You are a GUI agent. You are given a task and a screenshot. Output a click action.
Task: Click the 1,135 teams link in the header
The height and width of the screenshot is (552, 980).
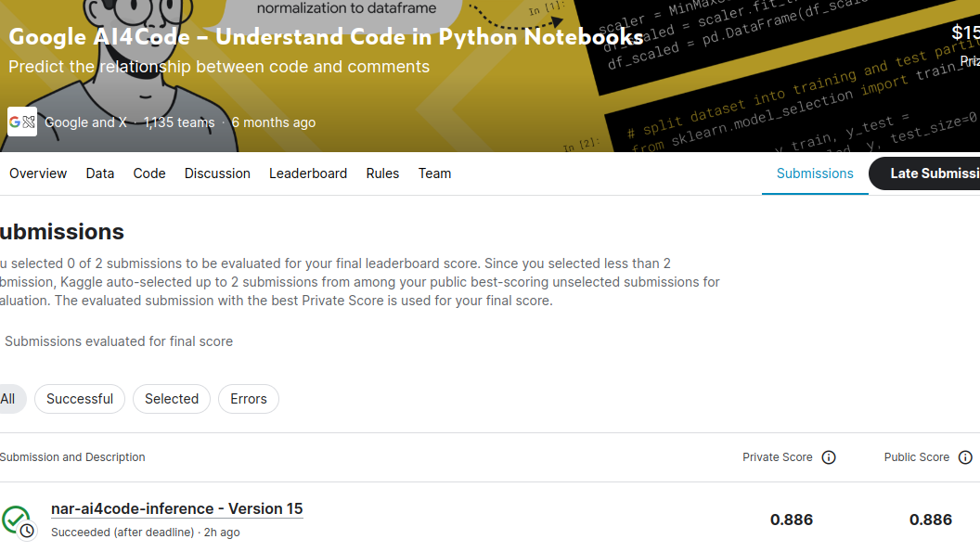coord(178,122)
